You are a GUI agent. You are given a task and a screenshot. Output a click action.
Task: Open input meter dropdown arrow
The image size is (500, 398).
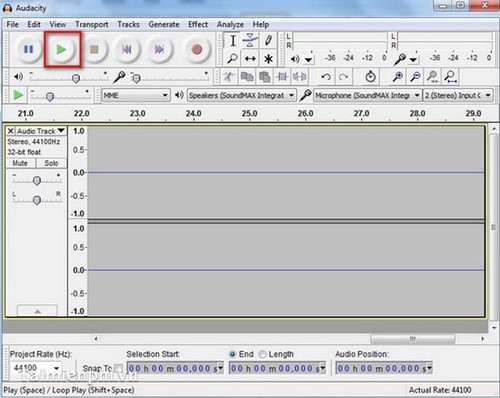(x=413, y=60)
